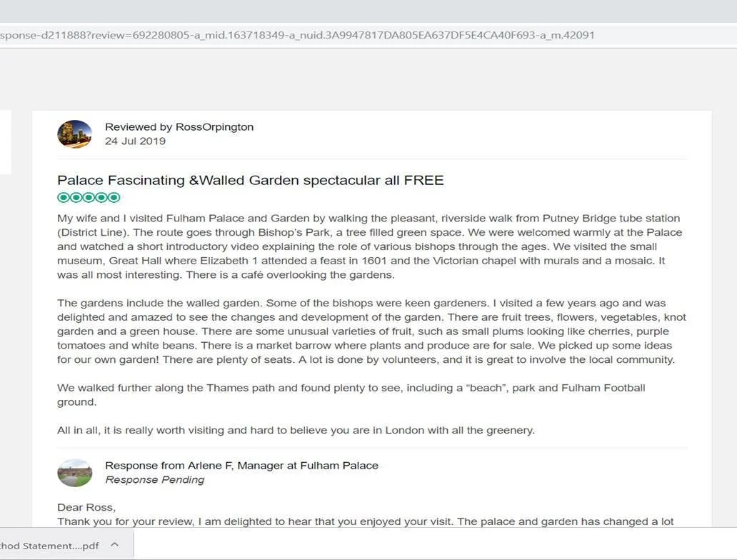
Task: Click the closing line starting All in all
Action: pyautogui.click(x=296, y=430)
